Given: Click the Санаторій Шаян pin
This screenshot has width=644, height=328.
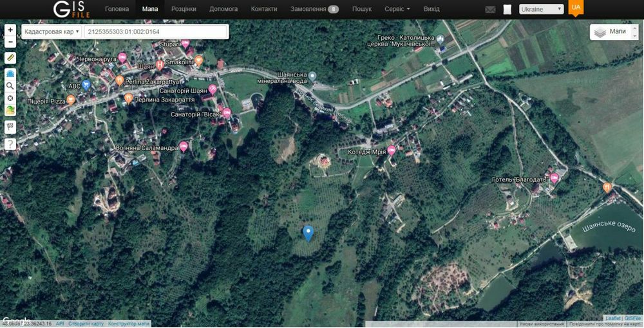Looking at the screenshot, I should coord(213,89).
